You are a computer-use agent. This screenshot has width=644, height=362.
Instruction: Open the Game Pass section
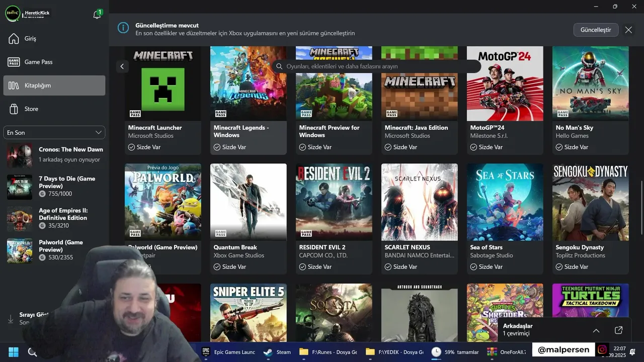click(54, 62)
